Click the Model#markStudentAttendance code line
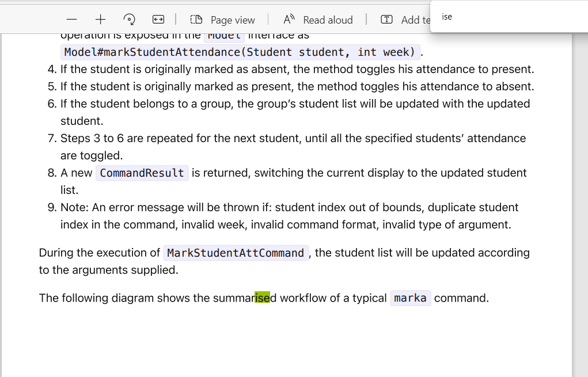Viewport: 588px width, 377px height. pos(240,52)
